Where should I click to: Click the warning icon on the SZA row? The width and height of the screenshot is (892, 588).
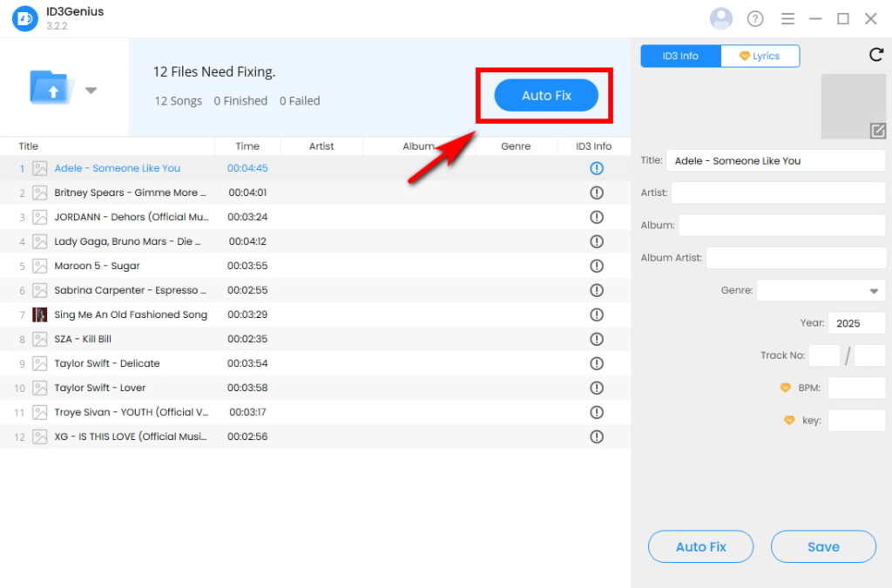(597, 339)
